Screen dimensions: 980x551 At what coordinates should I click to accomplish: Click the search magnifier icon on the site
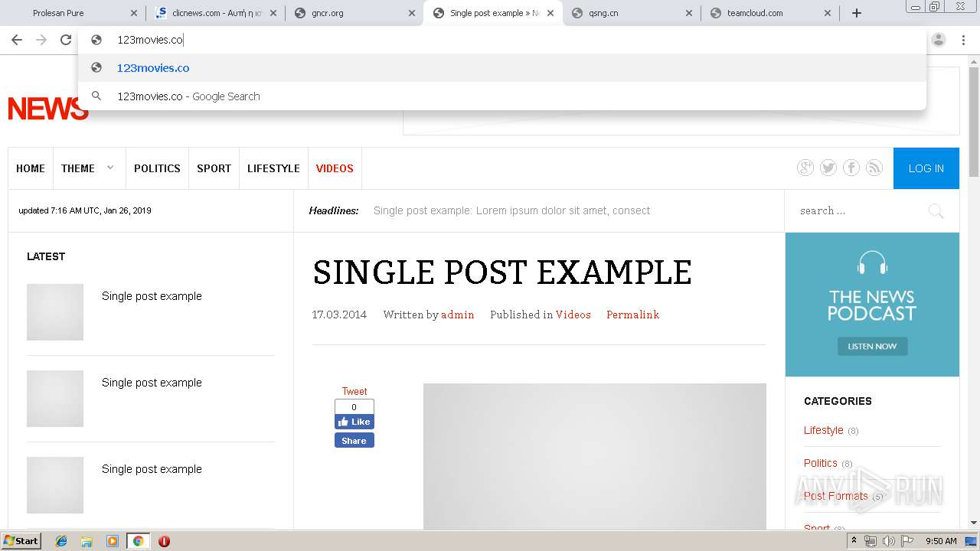tap(936, 210)
